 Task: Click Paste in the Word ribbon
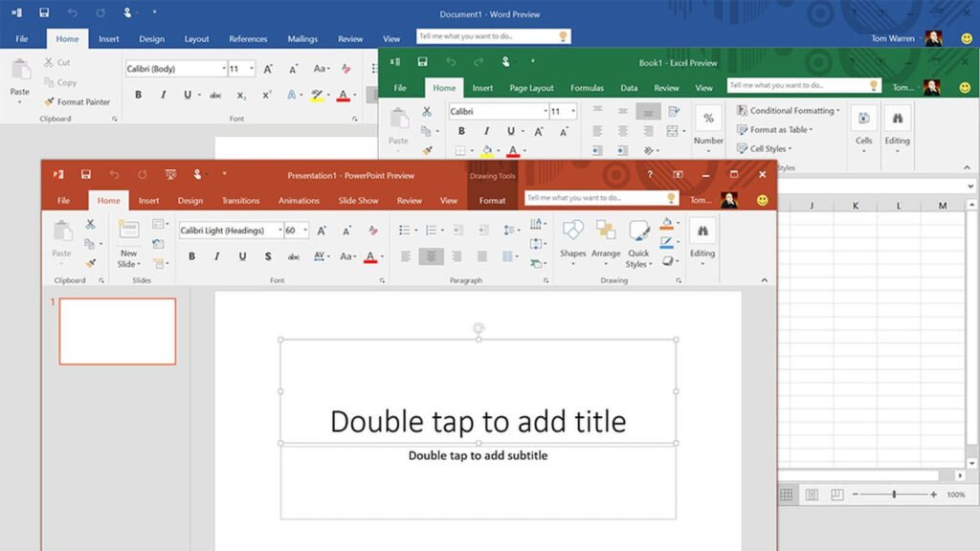coord(20,80)
